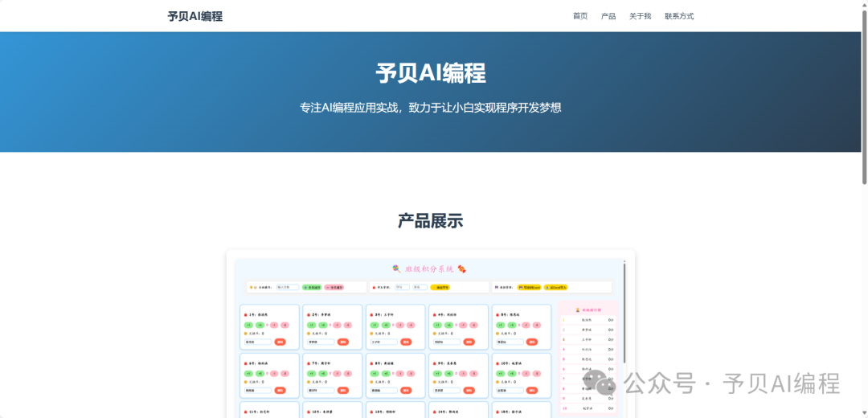Click the strawberry icon on card 6号
This screenshot has width=868, height=418.
(245, 364)
